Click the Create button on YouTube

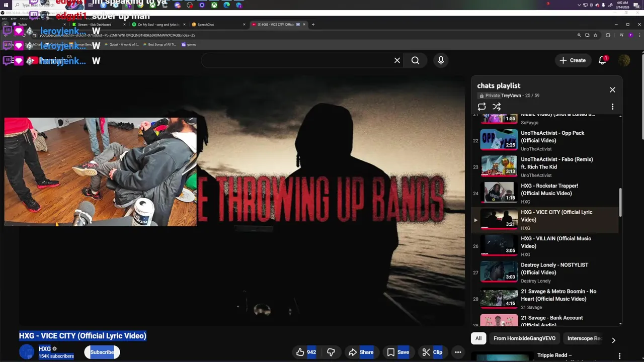click(x=573, y=60)
